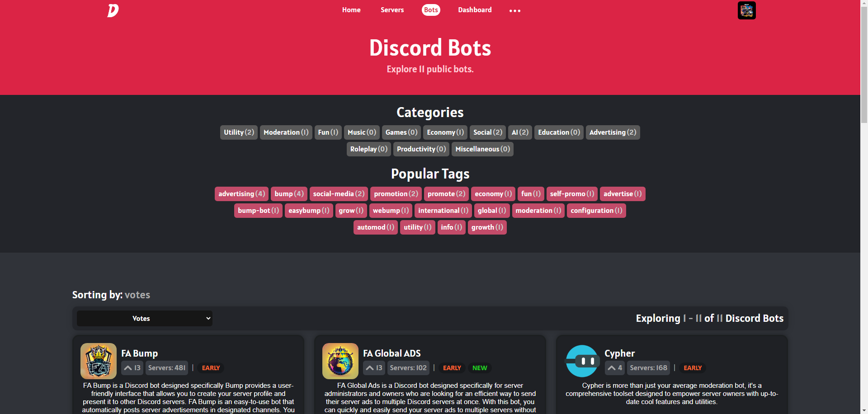Open the Cypher bot title
The width and height of the screenshot is (868, 414).
[619, 353]
